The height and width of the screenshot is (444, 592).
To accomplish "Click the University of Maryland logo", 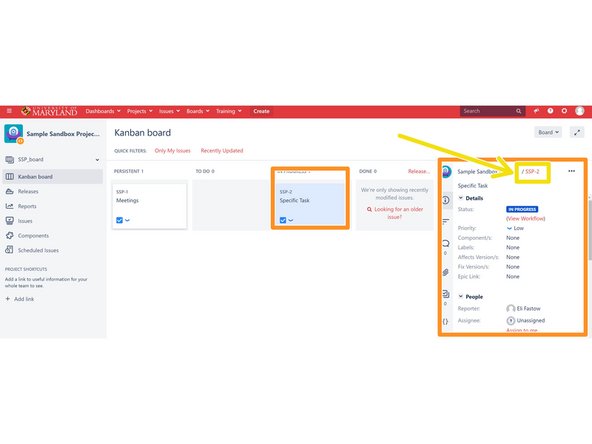I will [49, 111].
